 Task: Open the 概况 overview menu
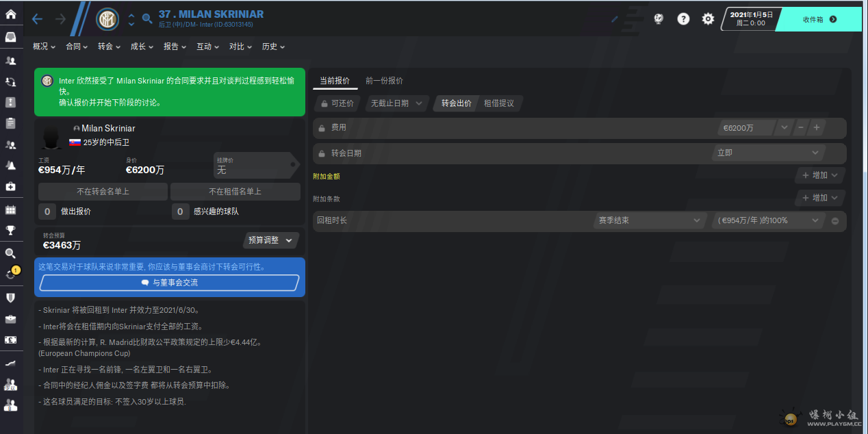tap(44, 47)
